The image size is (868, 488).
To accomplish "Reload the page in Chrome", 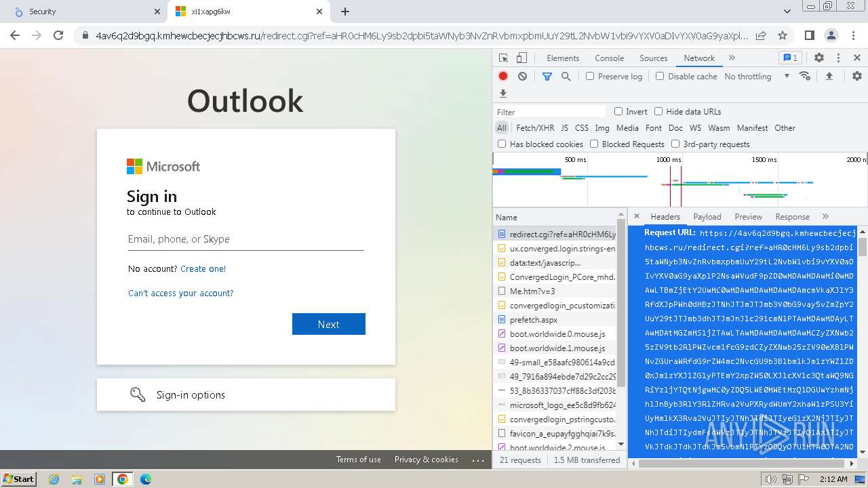I will pos(58,35).
